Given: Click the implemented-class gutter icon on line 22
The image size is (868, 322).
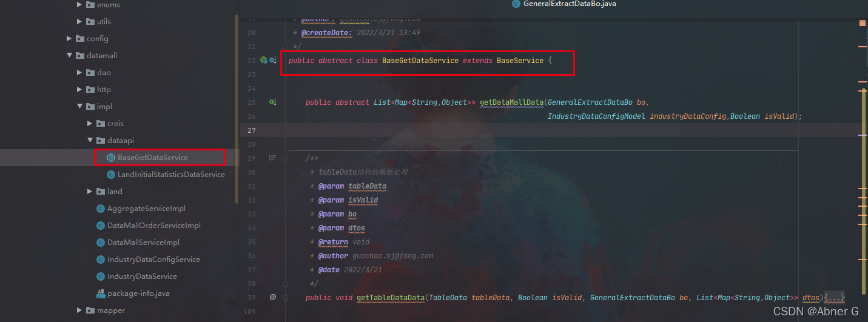Looking at the screenshot, I should point(273,61).
